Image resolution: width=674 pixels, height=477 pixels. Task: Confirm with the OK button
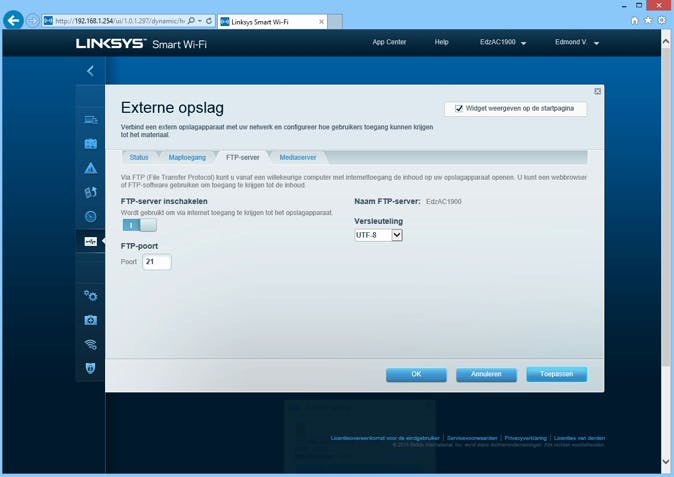pyautogui.click(x=416, y=374)
